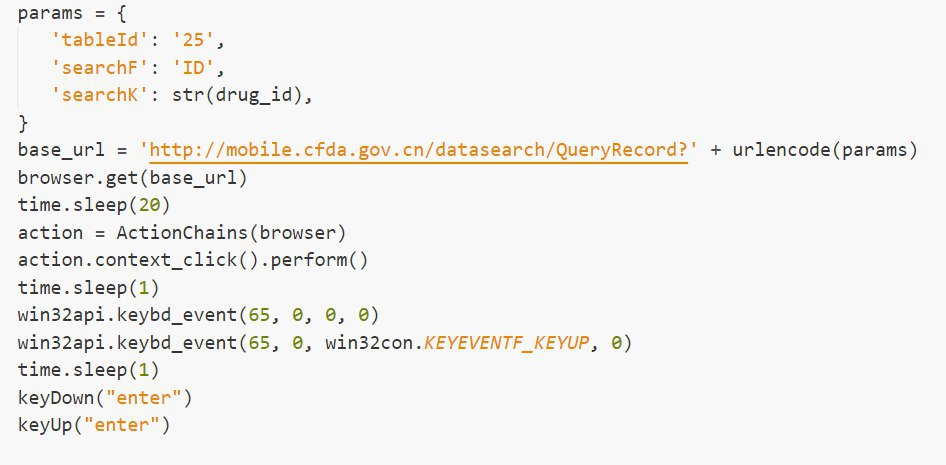Click the '25' value string
Screen dimensions: 946x465
tap(193, 41)
